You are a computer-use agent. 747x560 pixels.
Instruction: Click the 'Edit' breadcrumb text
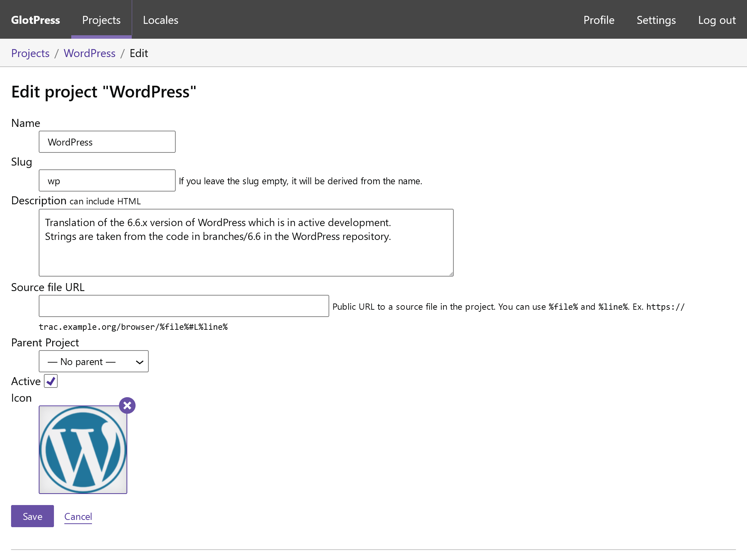click(139, 53)
